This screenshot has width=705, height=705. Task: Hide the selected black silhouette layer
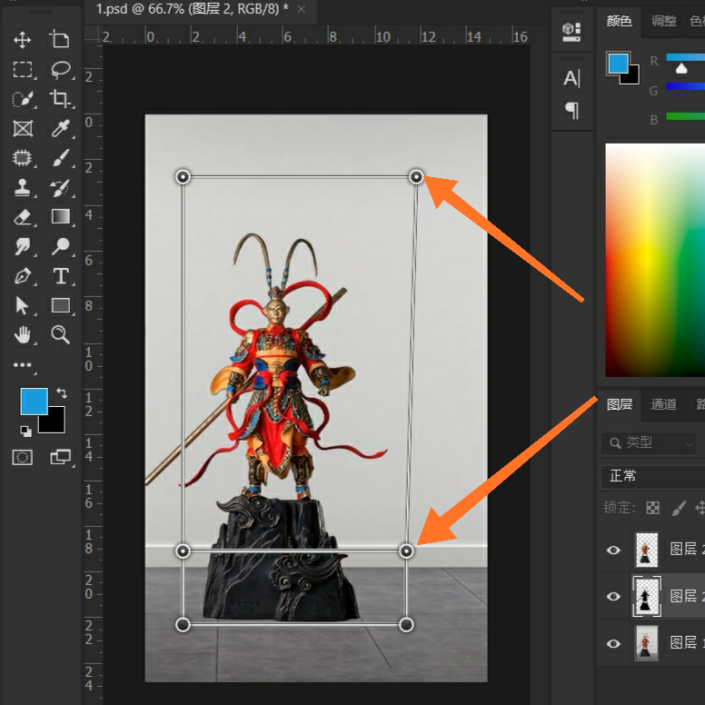[x=613, y=596]
